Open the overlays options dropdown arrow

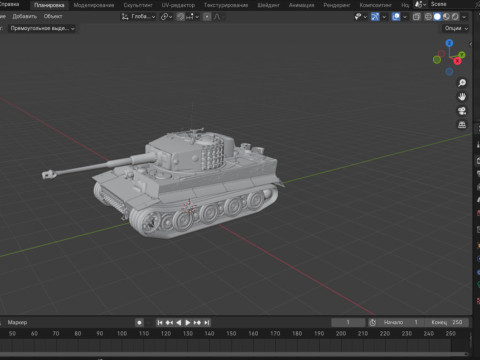[405, 17]
